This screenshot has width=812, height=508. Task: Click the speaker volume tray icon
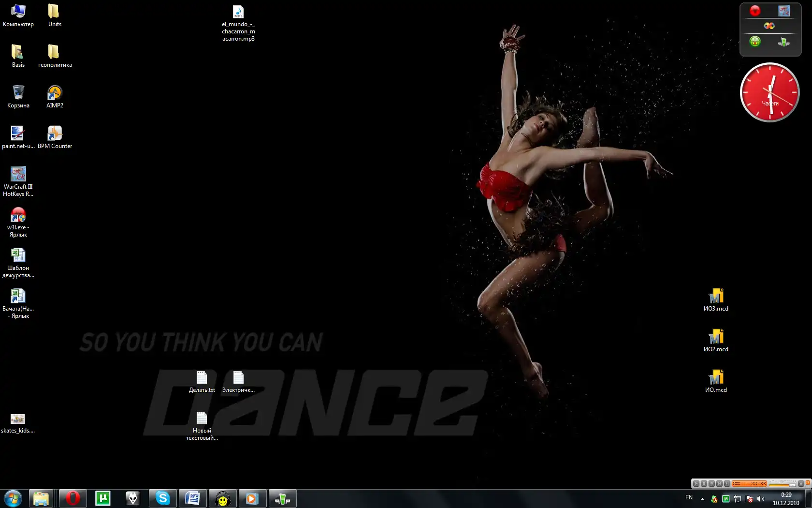point(761,499)
